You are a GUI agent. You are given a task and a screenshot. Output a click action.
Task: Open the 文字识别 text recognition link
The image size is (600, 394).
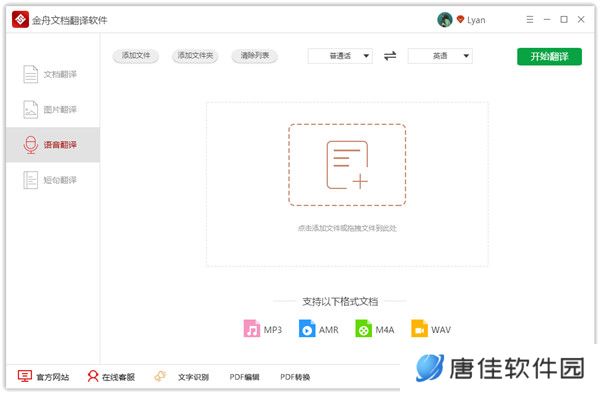coord(193,377)
